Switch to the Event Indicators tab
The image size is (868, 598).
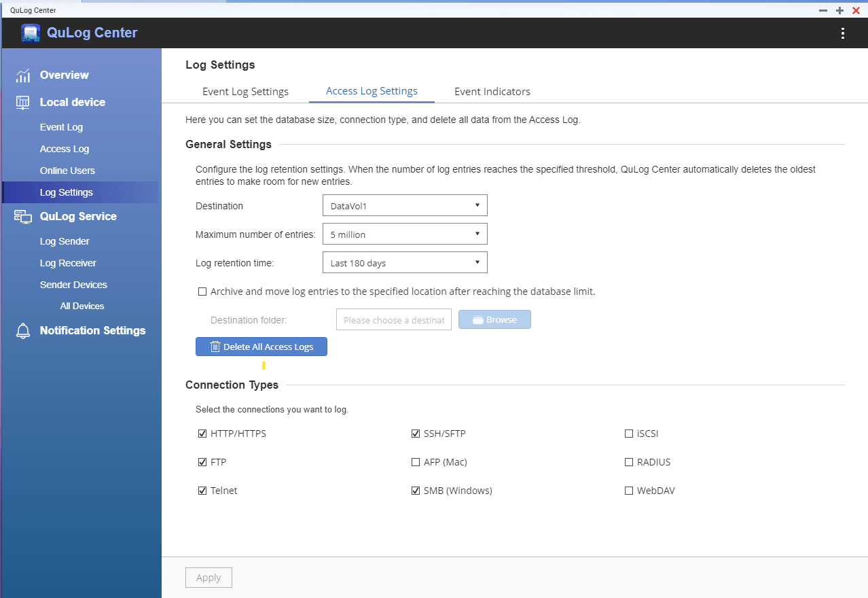(492, 92)
